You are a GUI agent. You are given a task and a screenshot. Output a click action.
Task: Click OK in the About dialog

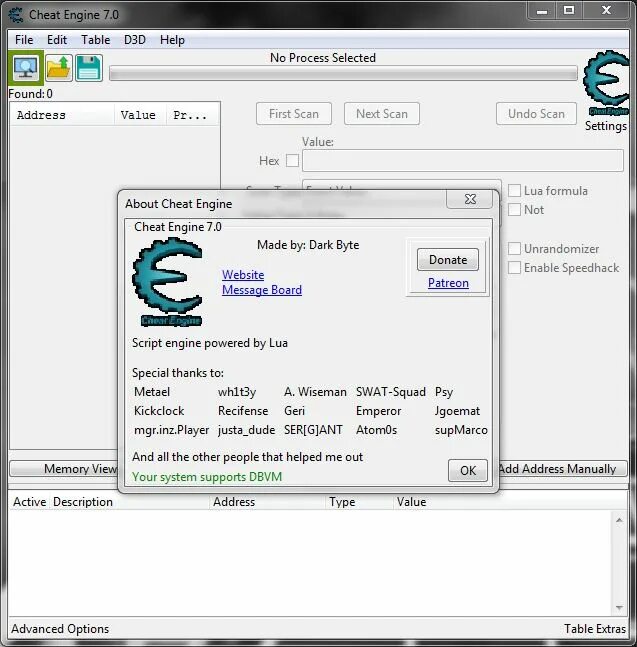(x=468, y=470)
